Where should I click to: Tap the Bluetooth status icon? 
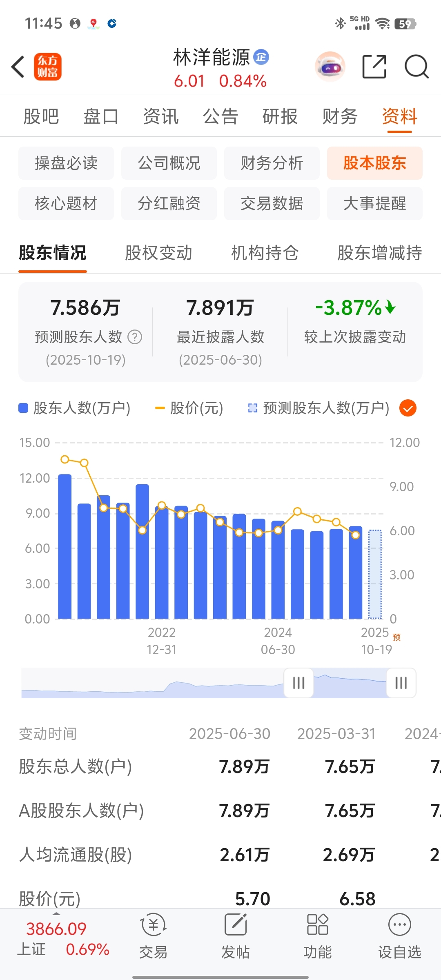click(340, 23)
